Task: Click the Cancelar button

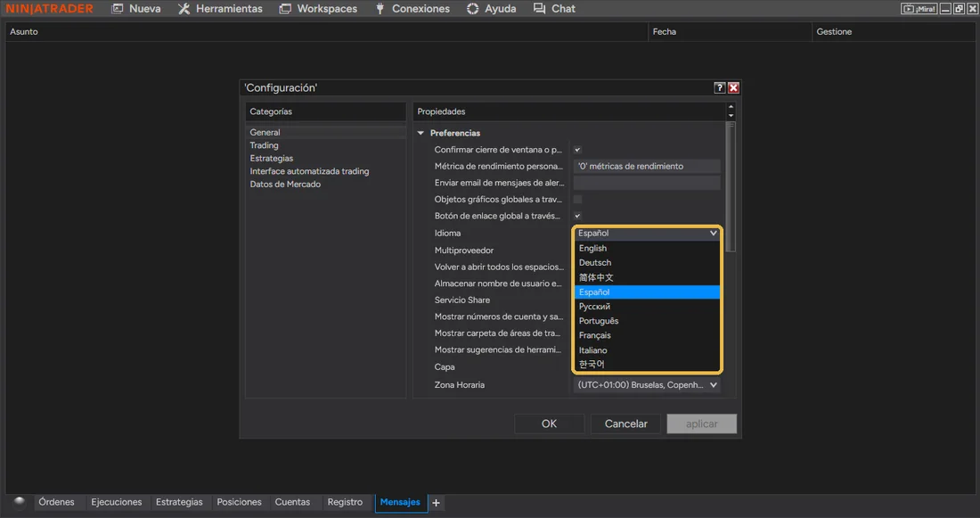Action: [625, 423]
